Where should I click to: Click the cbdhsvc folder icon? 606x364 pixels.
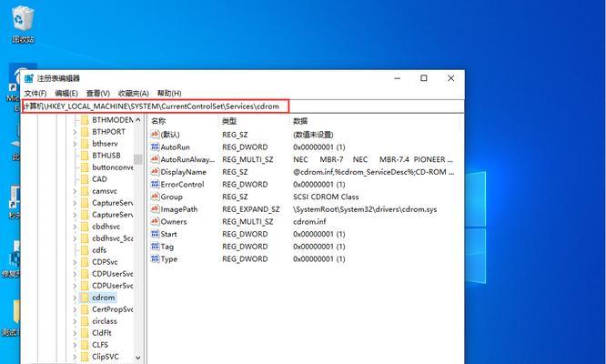tap(85, 227)
